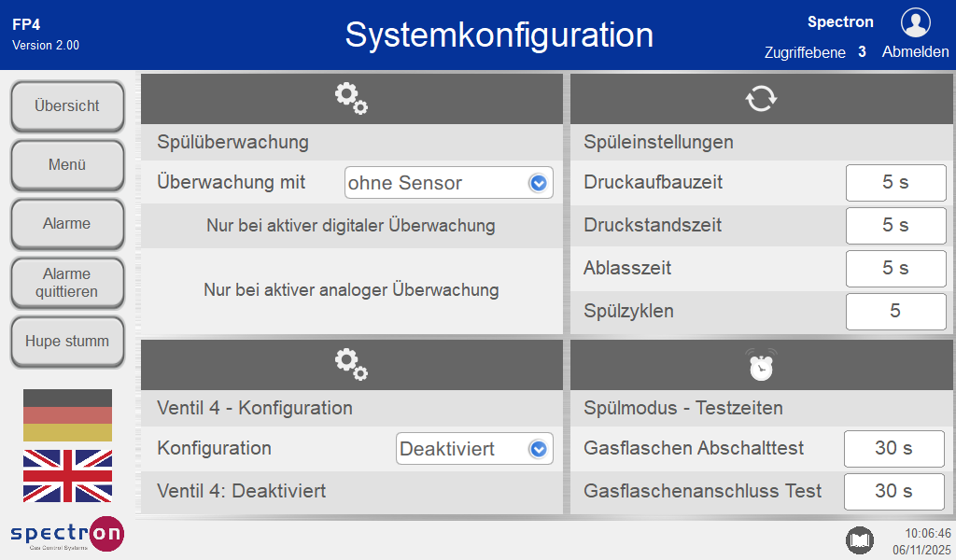Click the Abmelden link
The width and height of the screenshot is (956, 560).
(x=915, y=52)
